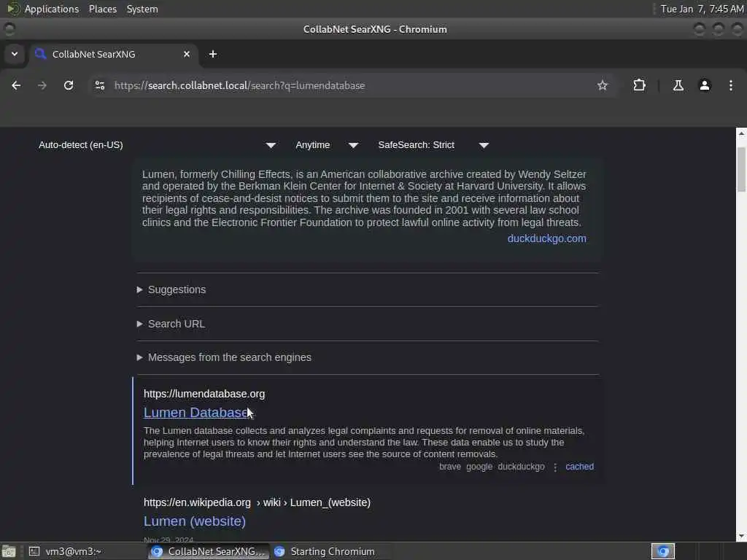
Task: Click the 'duckduckgo' engine label under result
Action: [521, 467]
